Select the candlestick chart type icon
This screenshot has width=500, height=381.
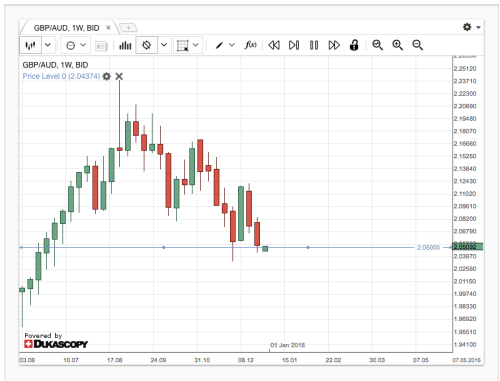click(30, 45)
